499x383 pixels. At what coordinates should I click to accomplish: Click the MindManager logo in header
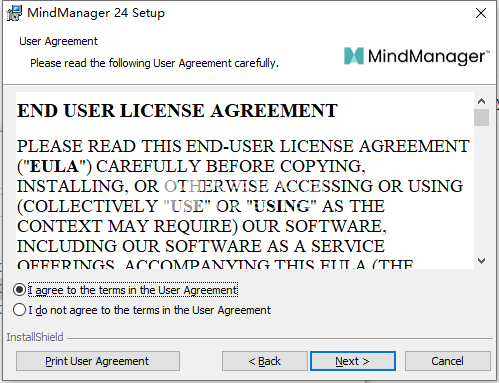[417, 56]
